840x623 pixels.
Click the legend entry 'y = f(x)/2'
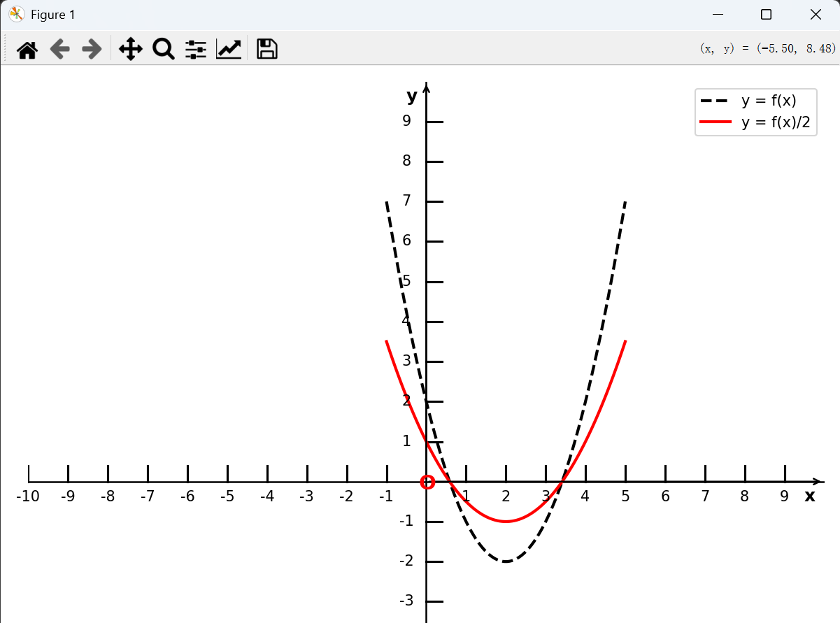[x=776, y=122]
